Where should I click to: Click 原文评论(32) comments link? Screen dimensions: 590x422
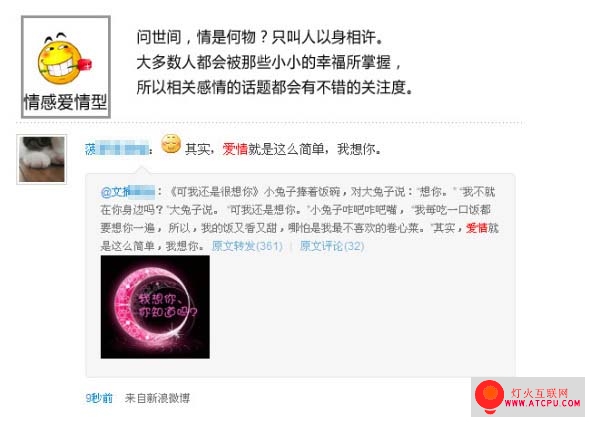click(331, 246)
